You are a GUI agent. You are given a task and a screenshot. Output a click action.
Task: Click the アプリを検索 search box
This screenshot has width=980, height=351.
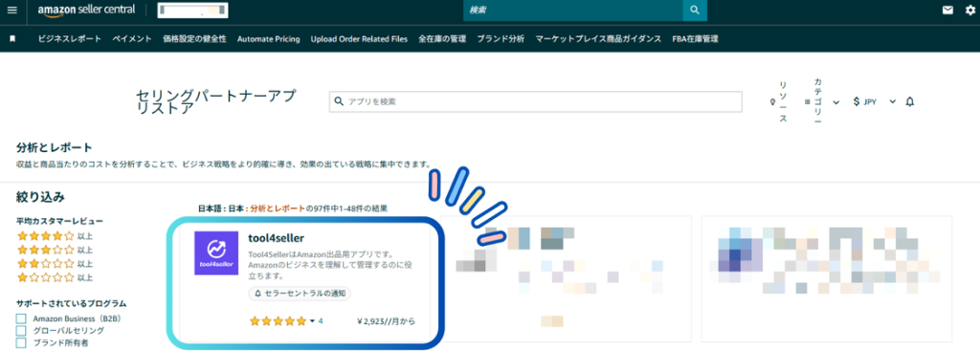coord(536,101)
